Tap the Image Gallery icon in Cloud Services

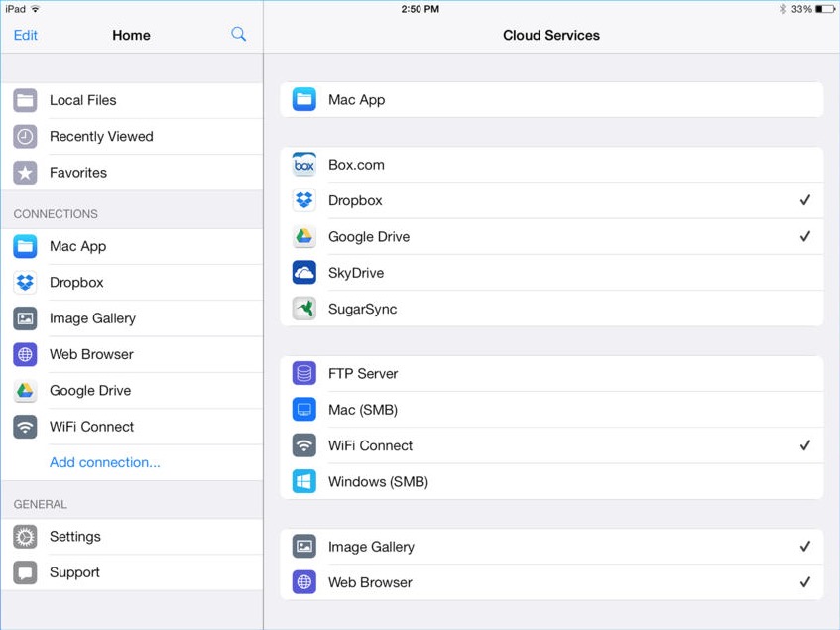pyautogui.click(x=304, y=547)
